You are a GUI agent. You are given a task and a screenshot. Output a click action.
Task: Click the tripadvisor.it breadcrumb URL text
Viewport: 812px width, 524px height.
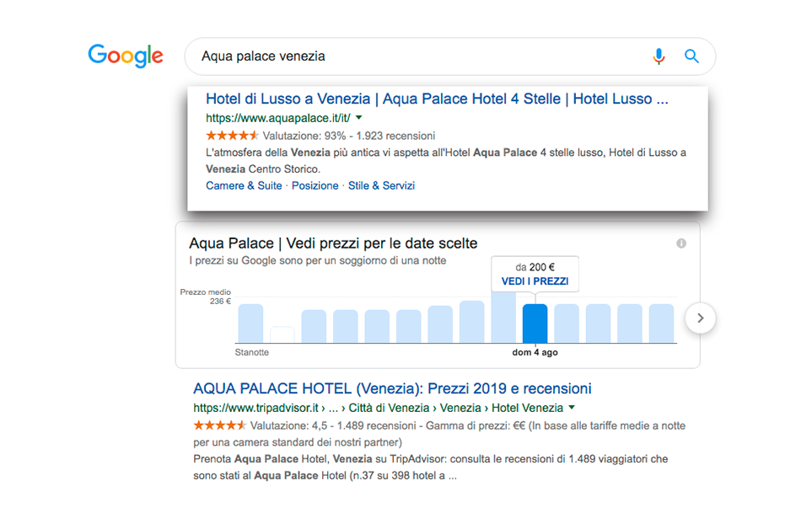(x=378, y=408)
